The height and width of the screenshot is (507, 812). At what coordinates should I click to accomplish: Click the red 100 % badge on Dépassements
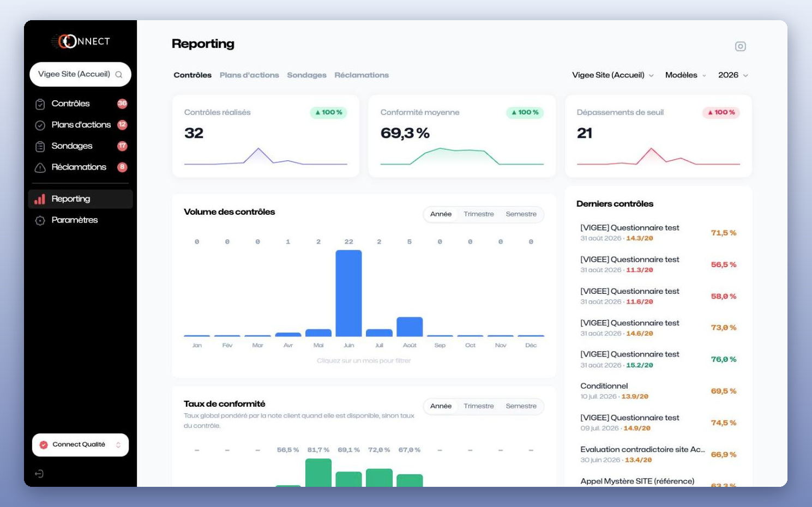pyautogui.click(x=721, y=112)
